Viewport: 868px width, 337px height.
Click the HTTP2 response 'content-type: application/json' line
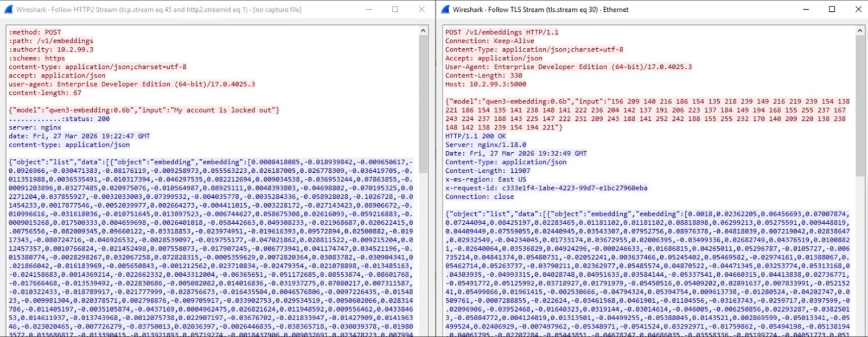coord(69,145)
